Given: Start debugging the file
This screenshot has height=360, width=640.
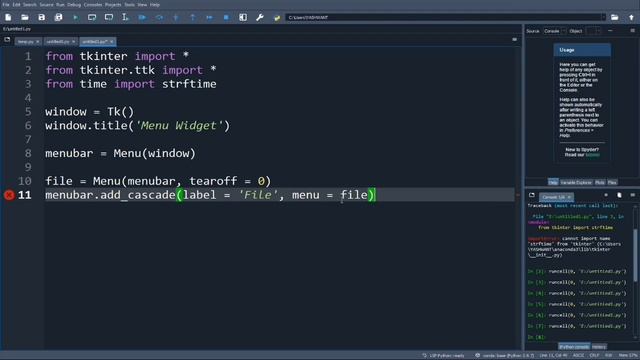Looking at the screenshot, I should (x=142, y=18).
